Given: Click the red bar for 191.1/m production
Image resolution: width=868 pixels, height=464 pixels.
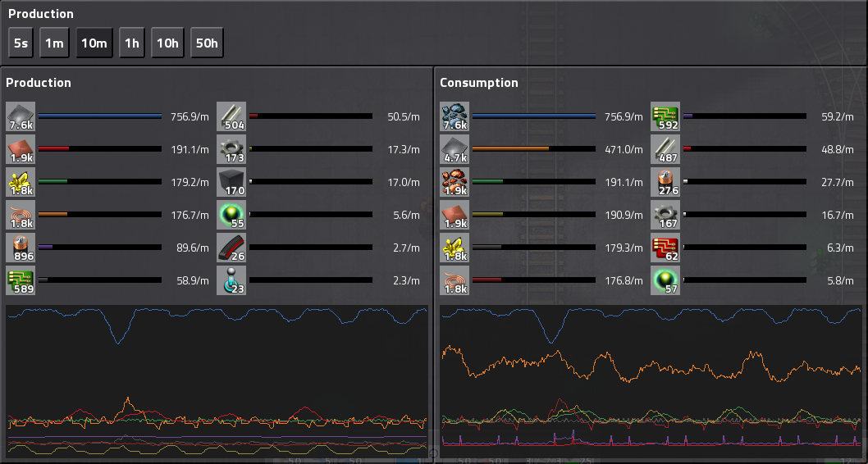Looking at the screenshot, I should click(x=53, y=148).
